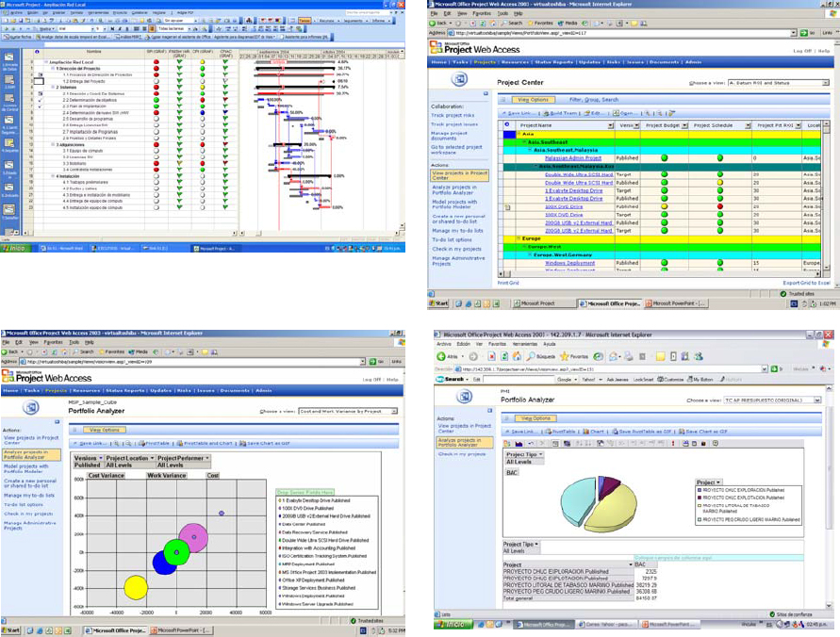Click Favoritos star in Spanish Internet Explorer window
This screenshot has height=637, width=840.
click(564, 356)
